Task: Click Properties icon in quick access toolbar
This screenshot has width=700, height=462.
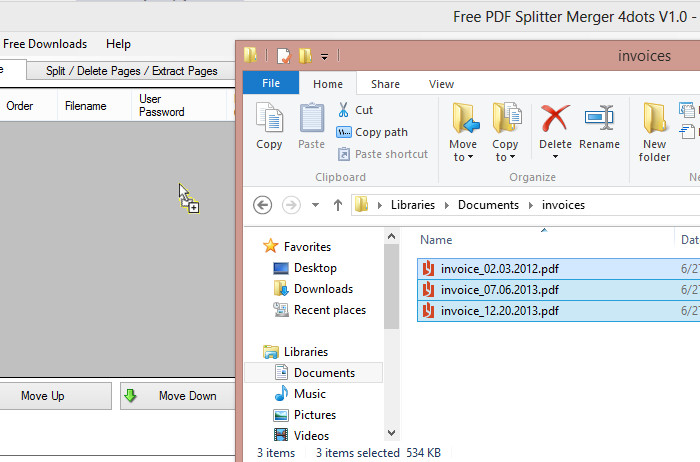Action: [283, 56]
